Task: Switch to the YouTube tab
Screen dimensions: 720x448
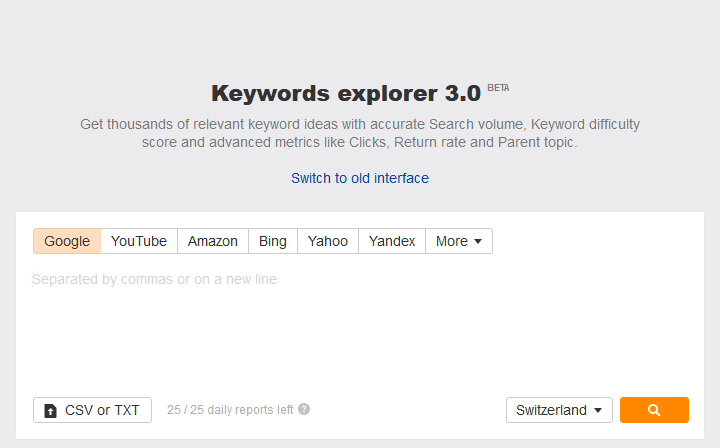Action: (x=139, y=241)
